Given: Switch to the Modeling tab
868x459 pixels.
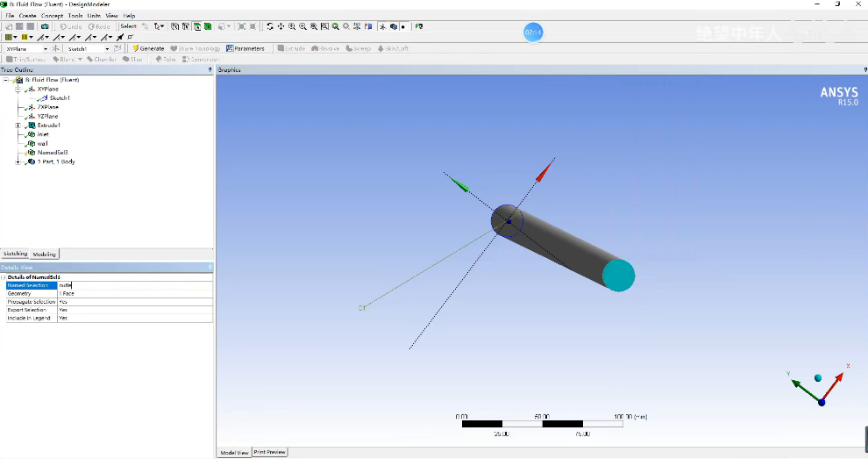Looking at the screenshot, I should [45, 254].
